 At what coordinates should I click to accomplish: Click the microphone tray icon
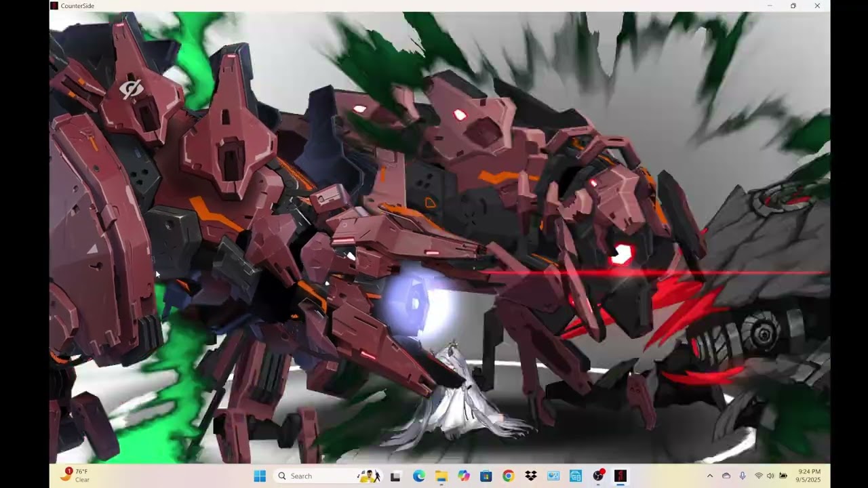[x=743, y=476]
